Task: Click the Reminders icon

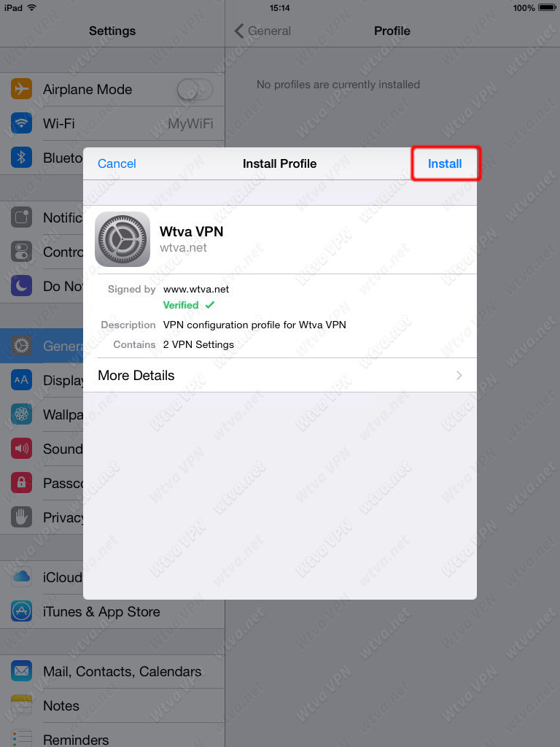Action: tap(21, 739)
